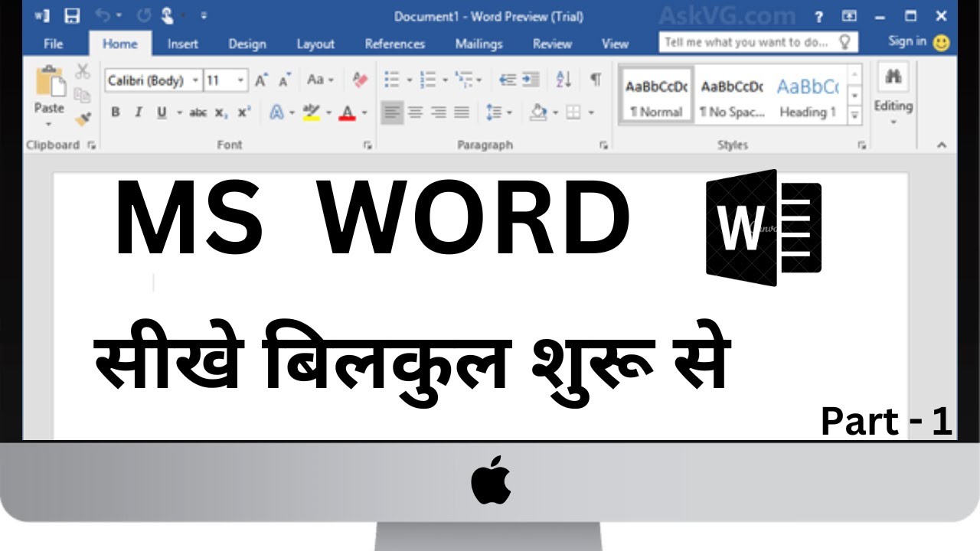Expand the Paste options arrow
This screenshot has width=980, height=551.
pyautogui.click(x=49, y=124)
